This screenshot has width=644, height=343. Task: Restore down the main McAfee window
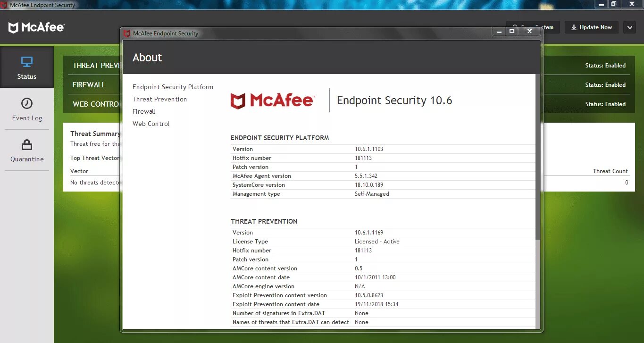613,4
